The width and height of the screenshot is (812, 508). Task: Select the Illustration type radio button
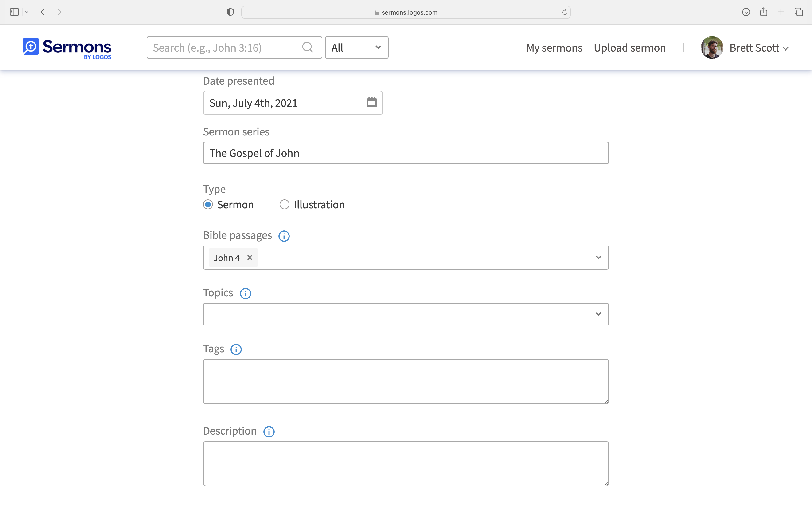pos(284,205)
